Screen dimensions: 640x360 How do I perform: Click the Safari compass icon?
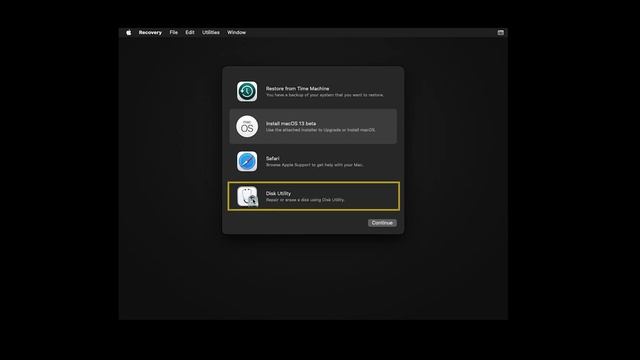click(x=247, y=161)
